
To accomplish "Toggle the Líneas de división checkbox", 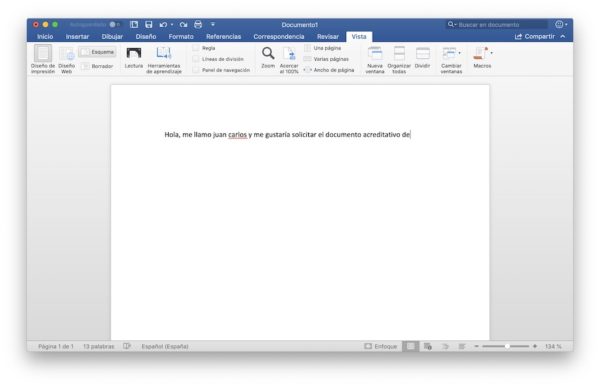I will point(196,59).
